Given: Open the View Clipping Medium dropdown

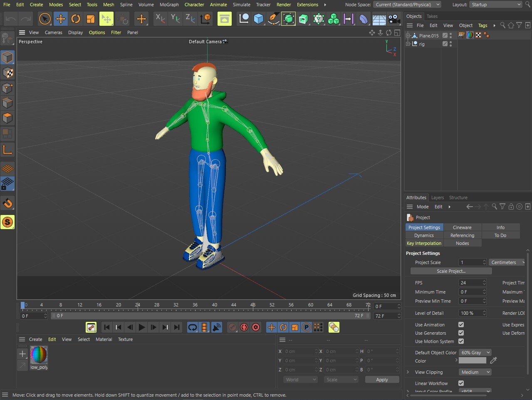Looking at the screenshot, I should tap(475, 372).
